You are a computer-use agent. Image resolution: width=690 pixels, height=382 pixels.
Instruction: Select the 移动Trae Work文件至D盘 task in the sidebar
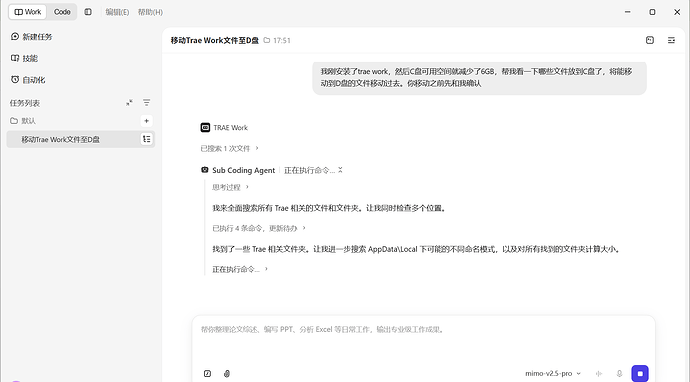pyautogui.click(x=81, y=139)
